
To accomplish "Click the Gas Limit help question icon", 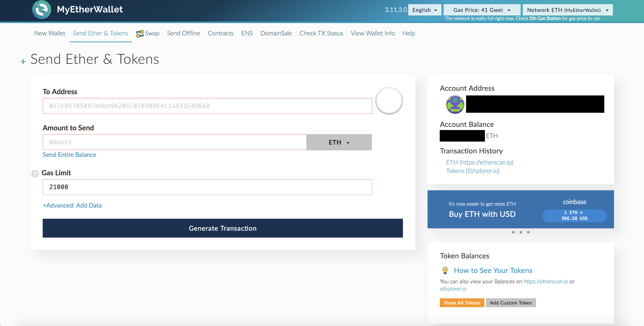I will click(35, 174).
